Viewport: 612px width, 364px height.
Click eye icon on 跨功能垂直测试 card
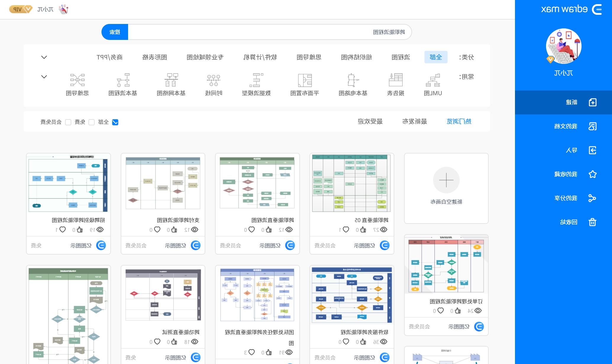tap(195, 342)
